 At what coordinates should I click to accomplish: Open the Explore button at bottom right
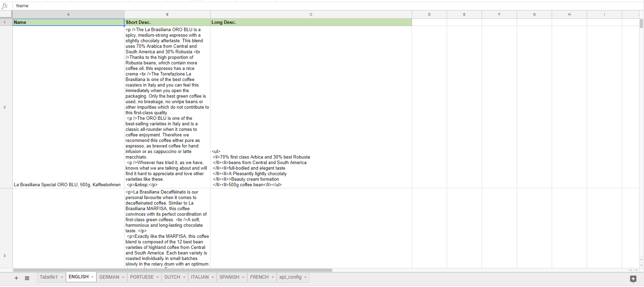[x=633, y=279]
